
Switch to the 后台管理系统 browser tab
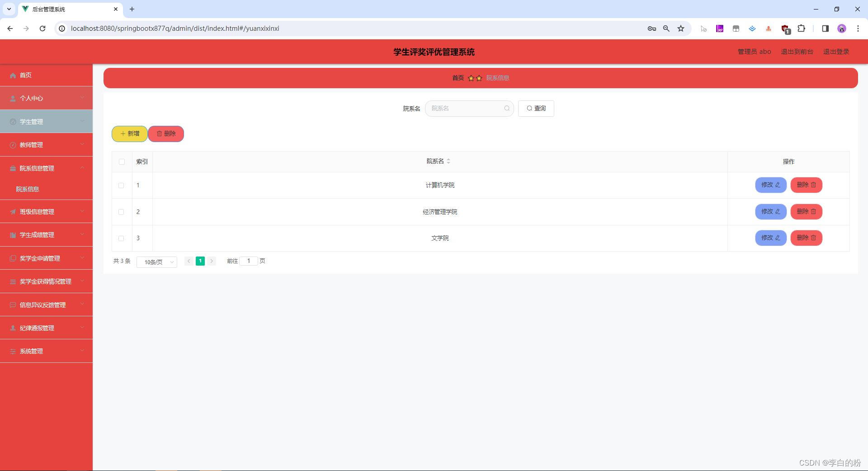coord(70,9)
